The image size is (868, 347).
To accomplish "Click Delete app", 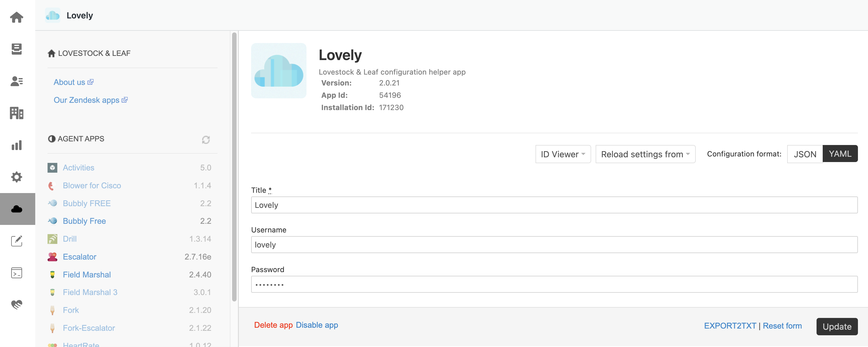I will click(x=273, y=325).
